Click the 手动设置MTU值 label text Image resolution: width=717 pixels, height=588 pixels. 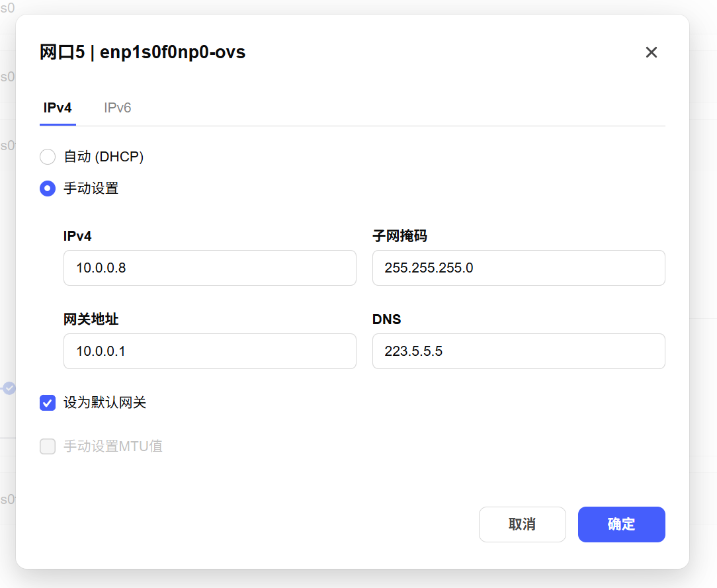pyautogui.click(x=113, y=446)
